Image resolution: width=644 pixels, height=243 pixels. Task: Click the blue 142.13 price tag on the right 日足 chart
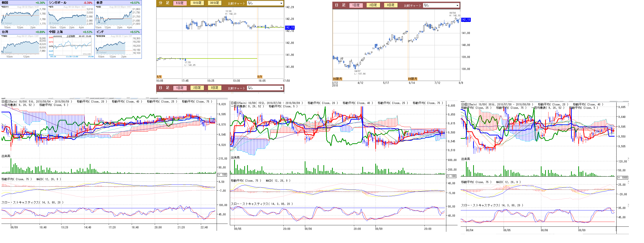tap(466, 20)
